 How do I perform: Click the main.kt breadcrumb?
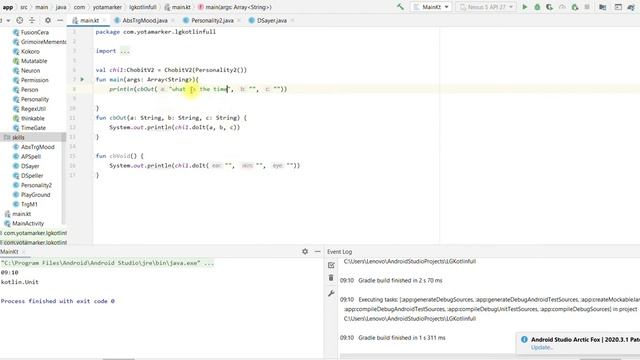tap(178, 7)
